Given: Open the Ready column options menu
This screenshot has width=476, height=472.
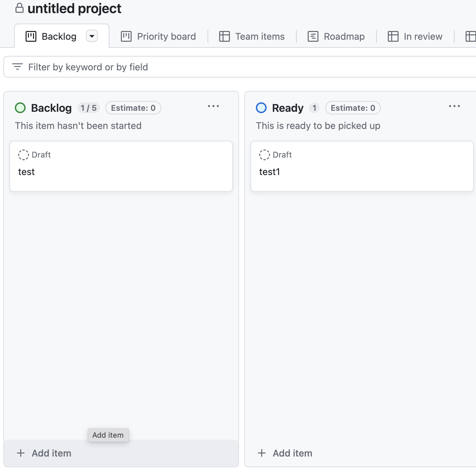Looking at the screenshot, I should click(x=454, y=106).
